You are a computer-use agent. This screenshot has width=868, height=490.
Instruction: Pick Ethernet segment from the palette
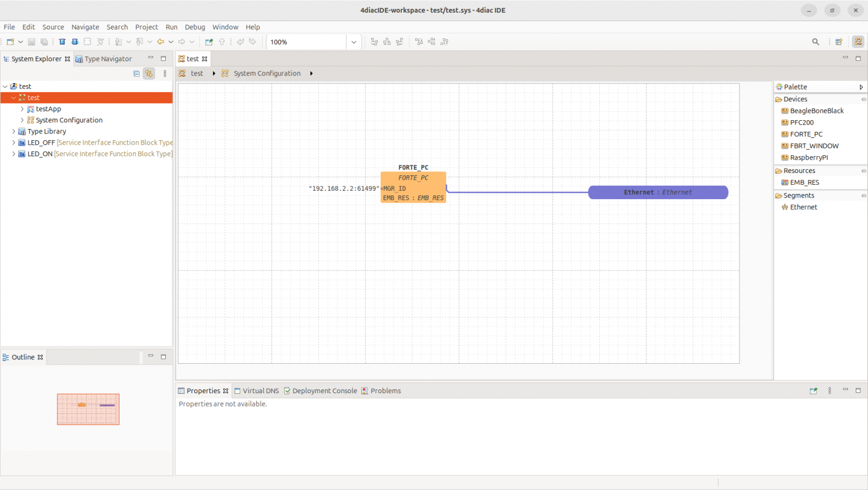click(x=799, y=207)
